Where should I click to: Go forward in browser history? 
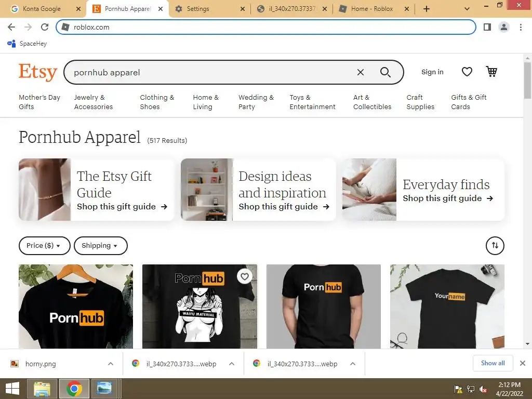28,27
